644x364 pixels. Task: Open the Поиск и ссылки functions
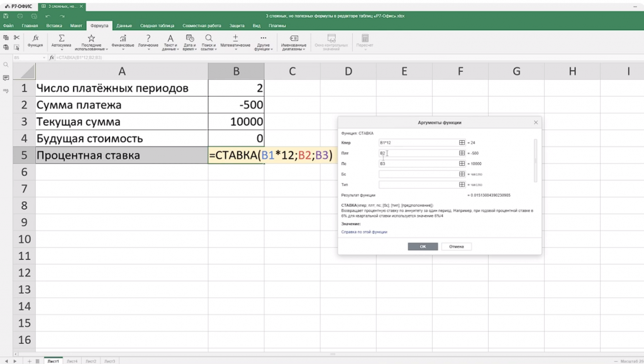coord(209,42)
